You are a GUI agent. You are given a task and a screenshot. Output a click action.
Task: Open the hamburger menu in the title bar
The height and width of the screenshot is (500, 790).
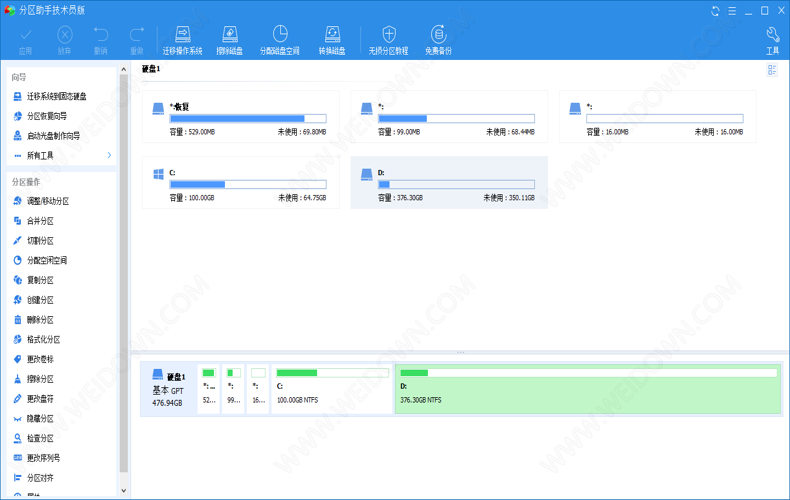coord(732,11)
